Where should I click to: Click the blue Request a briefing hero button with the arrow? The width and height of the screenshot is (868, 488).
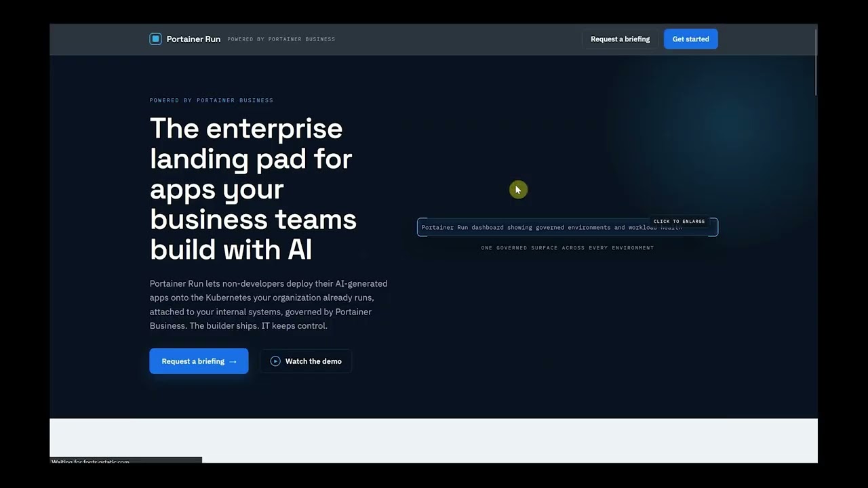tap(199, 361)
